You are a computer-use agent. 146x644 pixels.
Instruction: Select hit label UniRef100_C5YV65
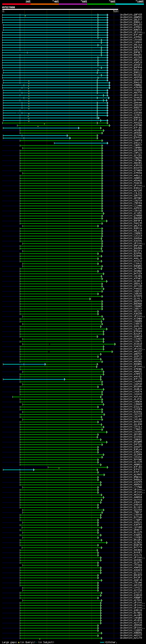131,40
